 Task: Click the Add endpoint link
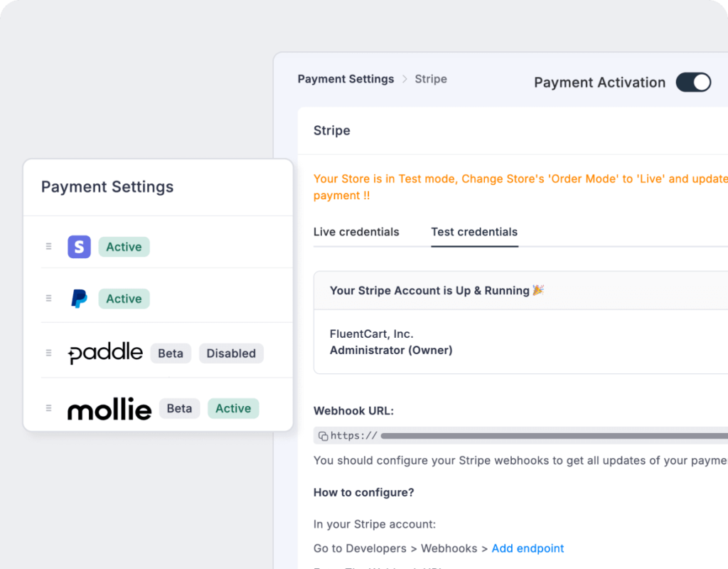click(x=528, y=548)
